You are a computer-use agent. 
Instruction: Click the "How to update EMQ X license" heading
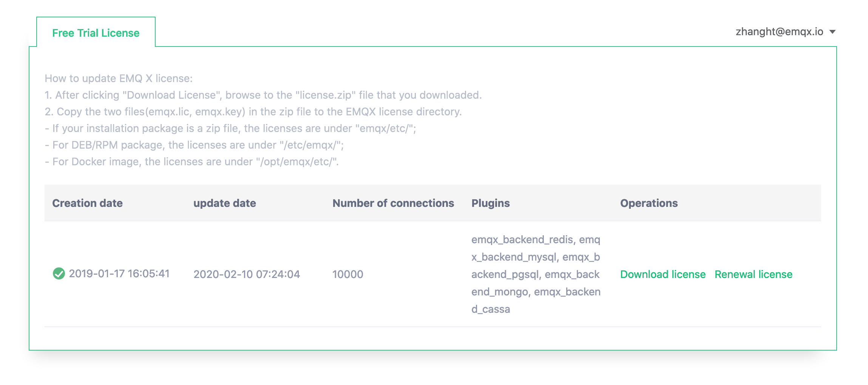[x=119, y=78]
